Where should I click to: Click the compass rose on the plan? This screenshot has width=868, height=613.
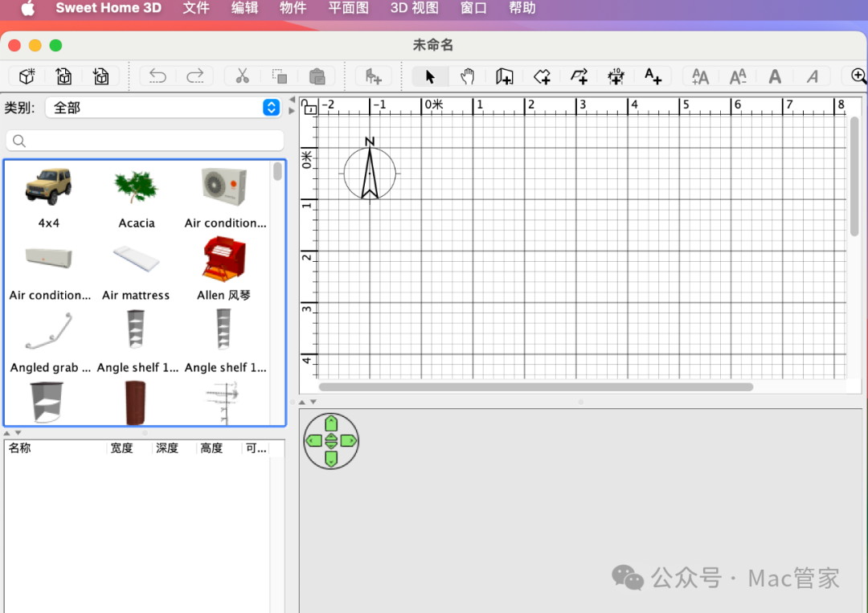point(370,170)
